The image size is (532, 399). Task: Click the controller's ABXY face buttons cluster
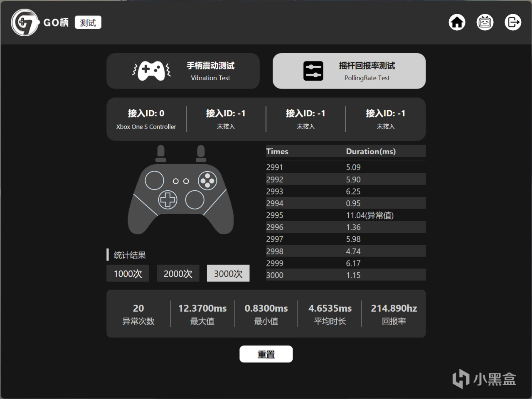pos(207,180)
